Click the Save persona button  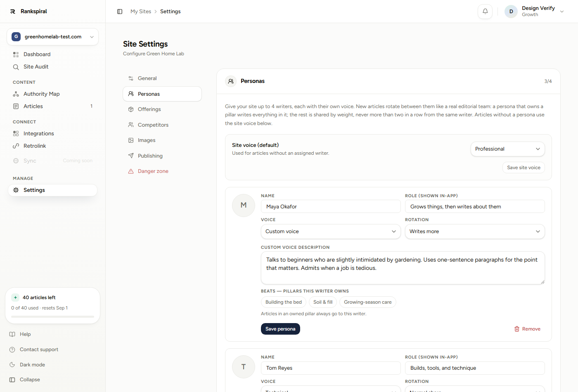click(280, 329)
